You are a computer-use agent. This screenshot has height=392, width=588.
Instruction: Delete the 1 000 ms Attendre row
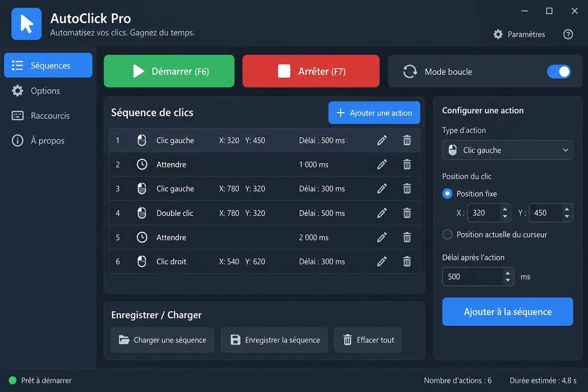tap(407, 165)
